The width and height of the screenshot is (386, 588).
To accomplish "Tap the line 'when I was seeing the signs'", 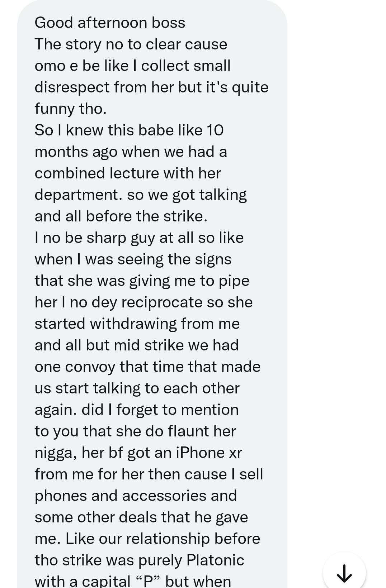I will (x=133, y=259).
